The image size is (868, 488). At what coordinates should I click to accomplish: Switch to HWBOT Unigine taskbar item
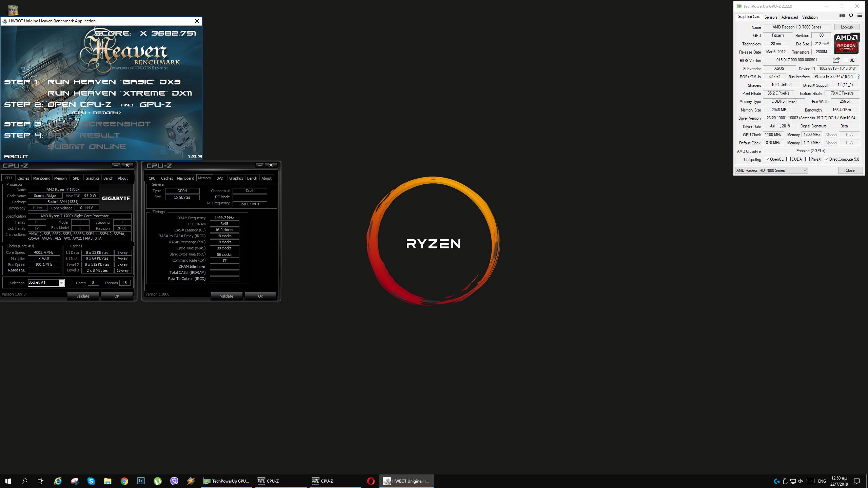[x=406, y=481]
